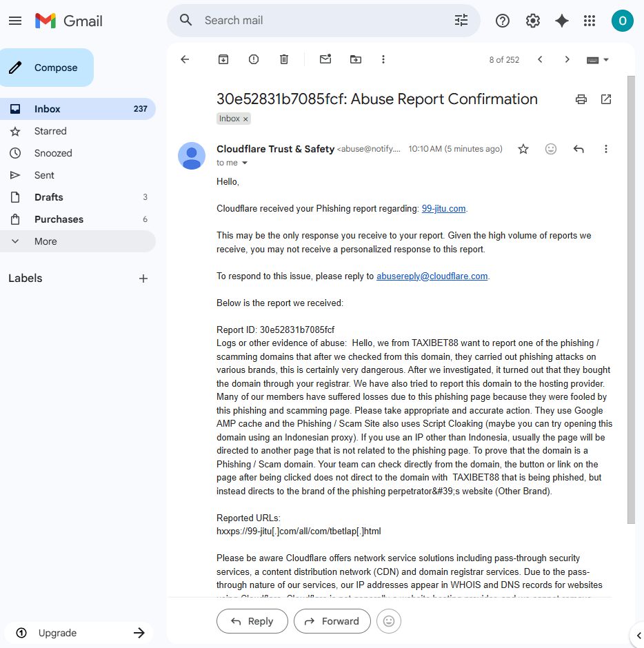Open the account avatar O
Viewport: 644px width, 648px height.
point(623,21)
